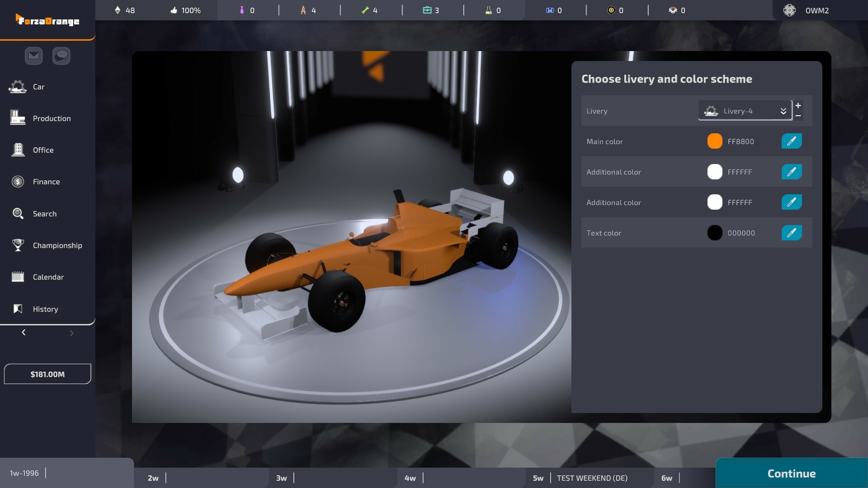Click Continue button to proceed
Screen dimensions: 868x488
click(792, 473)
